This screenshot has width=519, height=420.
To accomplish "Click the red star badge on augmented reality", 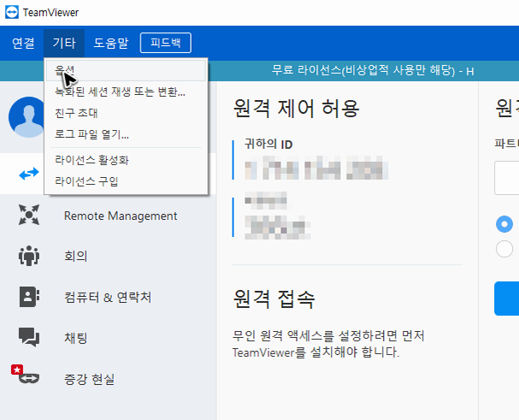I will (17, 370).
